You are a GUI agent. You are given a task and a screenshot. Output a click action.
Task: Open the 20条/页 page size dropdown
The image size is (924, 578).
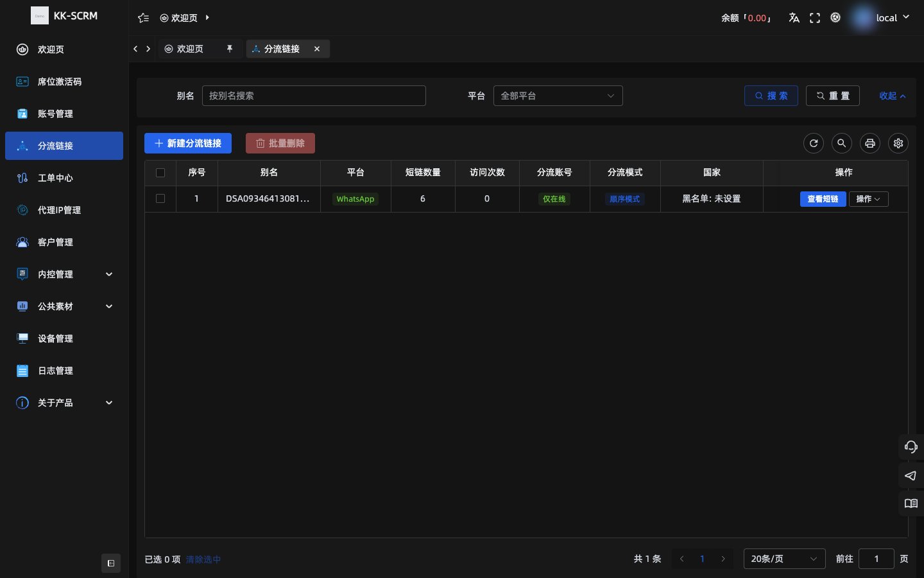784,559
